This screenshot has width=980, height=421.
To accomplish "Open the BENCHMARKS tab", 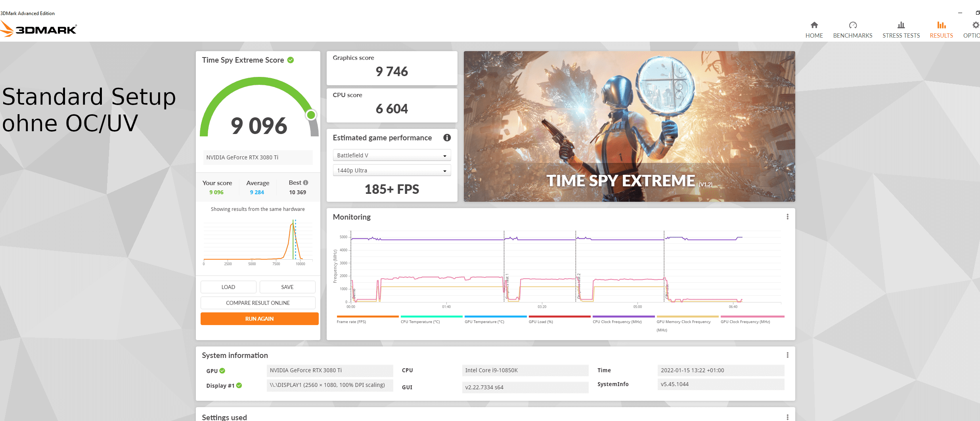I will point(853,30).
